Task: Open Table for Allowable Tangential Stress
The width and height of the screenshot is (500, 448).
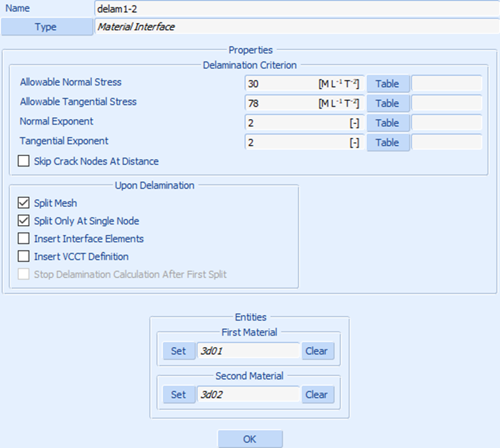Action: click(387, 103)
